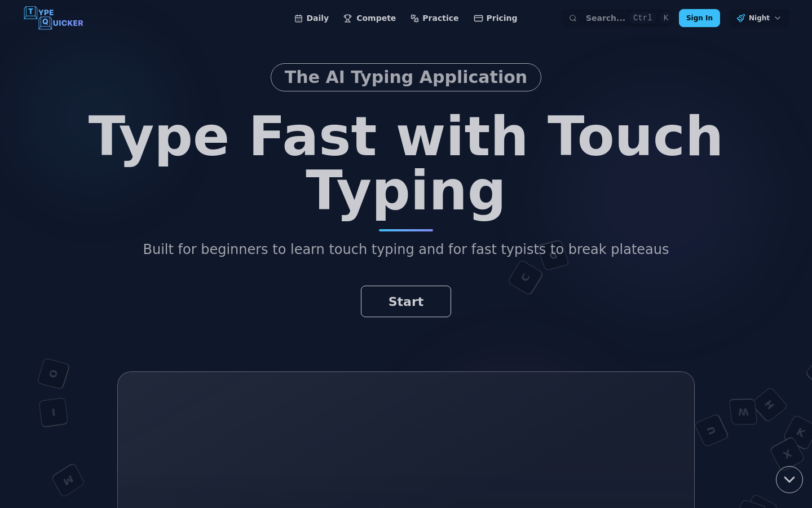Expand the theme chevron arrow
812x508 pixels.
tap(778, 18)
